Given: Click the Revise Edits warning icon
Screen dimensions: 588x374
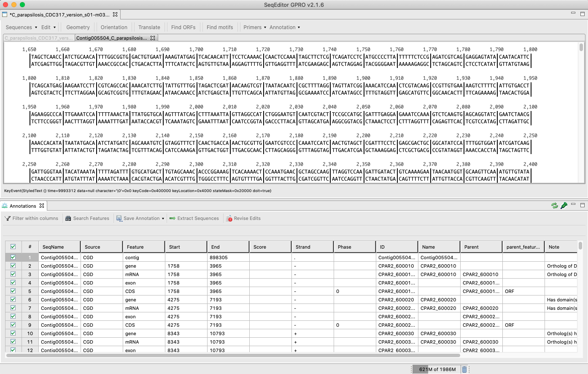Looking at the screenshot, I should pyautogui.click(x=229, y=219).
